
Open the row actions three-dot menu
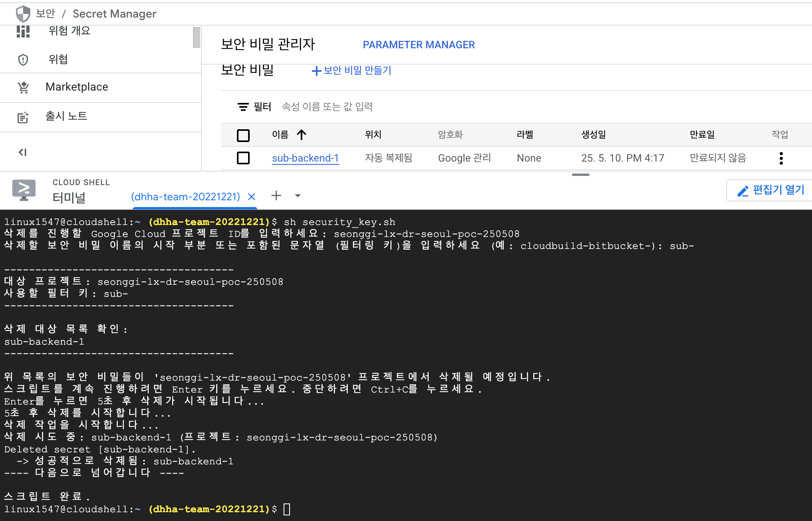pos(781,158)
